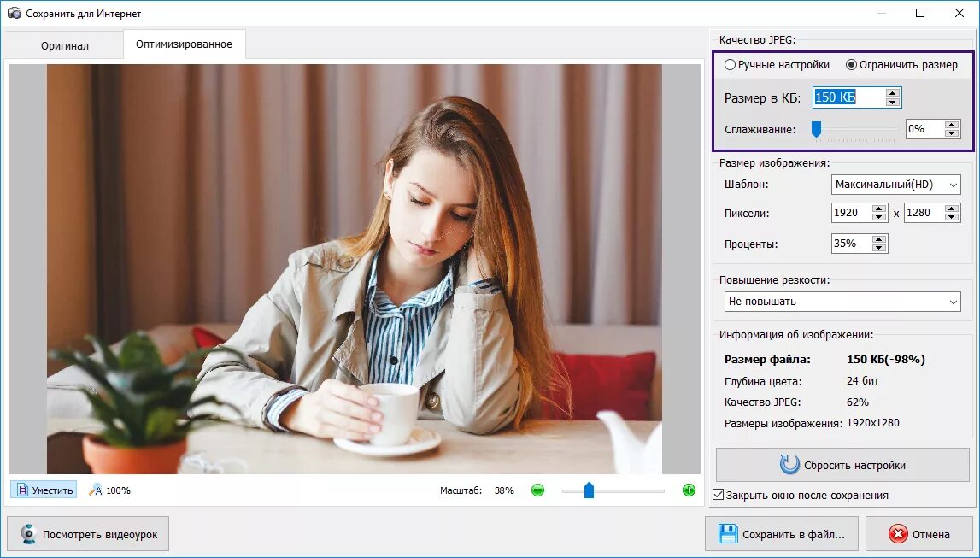Image resolution: width=980 pixels, height=558 pixels.
Task: Open Посмотреть видеоурок button
Action: [x=88, y=534]
